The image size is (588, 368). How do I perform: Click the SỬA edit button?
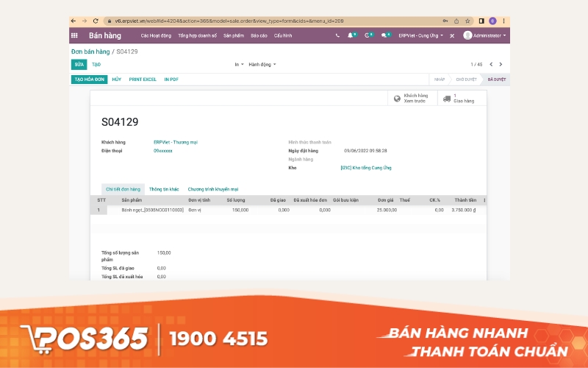pos(79,65)
